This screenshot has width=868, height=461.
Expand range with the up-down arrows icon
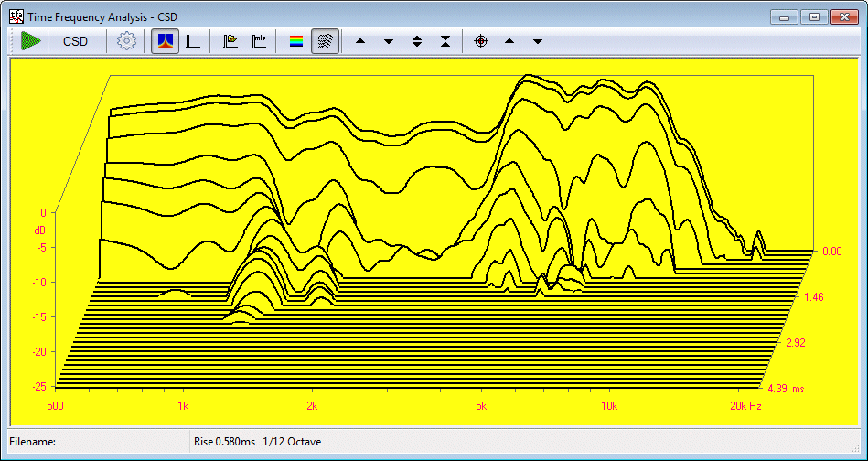[417, 41]
